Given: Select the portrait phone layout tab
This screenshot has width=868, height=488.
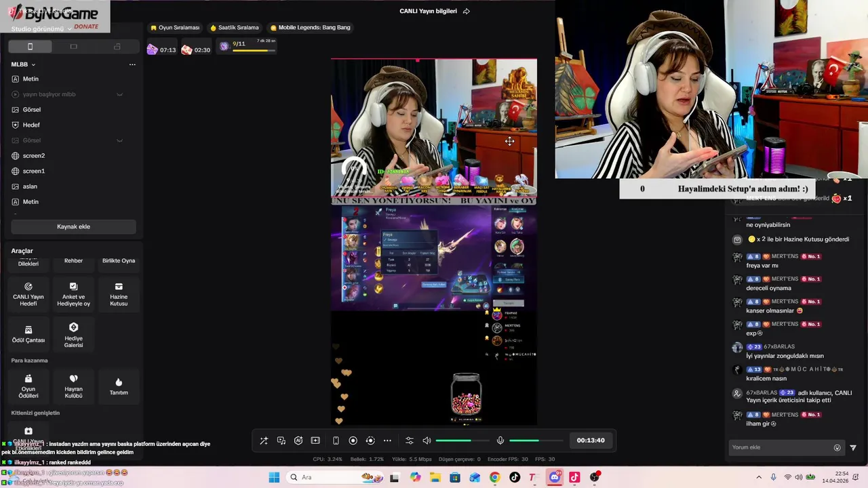Looking at the screenshot, I should pyautogui.click(x=30, y=46).
